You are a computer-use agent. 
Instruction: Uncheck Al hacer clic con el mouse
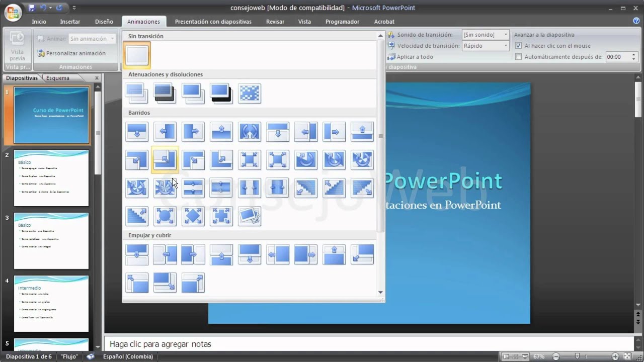point(519,46)
